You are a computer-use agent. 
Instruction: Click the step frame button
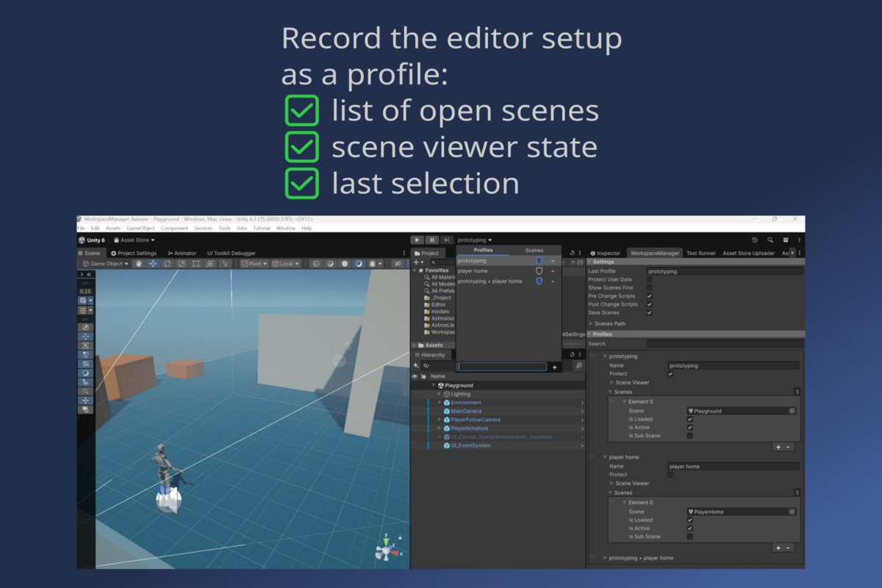446,240
